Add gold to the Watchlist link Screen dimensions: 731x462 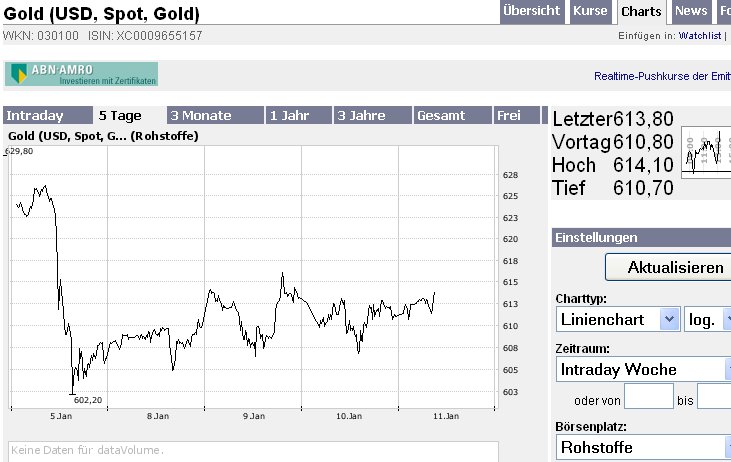(x=699, y=36)
